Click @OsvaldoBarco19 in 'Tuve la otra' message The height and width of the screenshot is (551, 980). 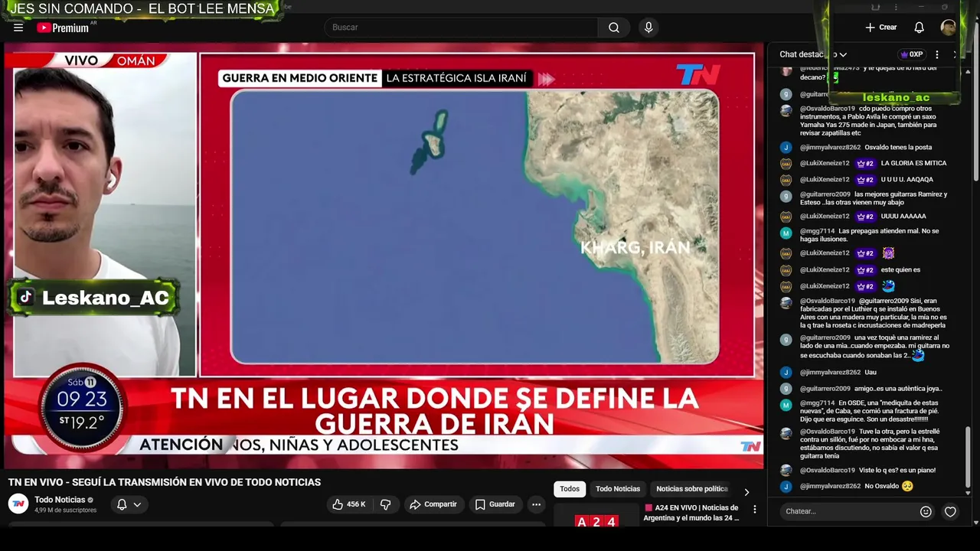[828, 432]
